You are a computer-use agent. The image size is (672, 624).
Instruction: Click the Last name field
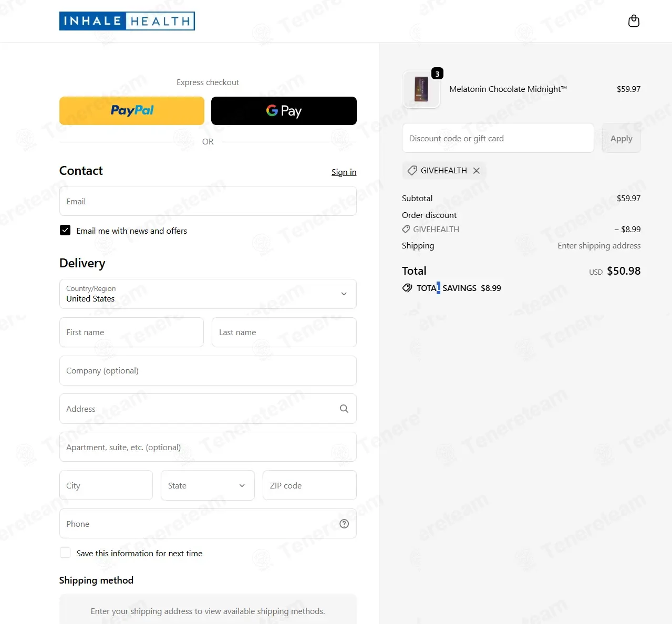(x=284, y=332)
